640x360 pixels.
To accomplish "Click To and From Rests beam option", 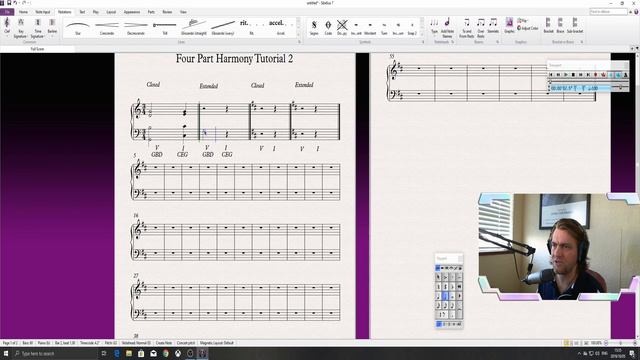I will (x=467, y=28).
